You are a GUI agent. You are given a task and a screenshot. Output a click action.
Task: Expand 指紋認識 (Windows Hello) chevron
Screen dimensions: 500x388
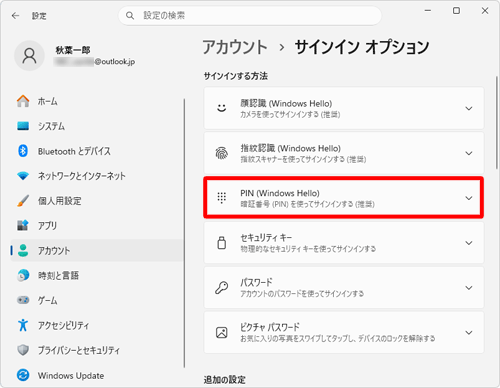tap(469, 153)
